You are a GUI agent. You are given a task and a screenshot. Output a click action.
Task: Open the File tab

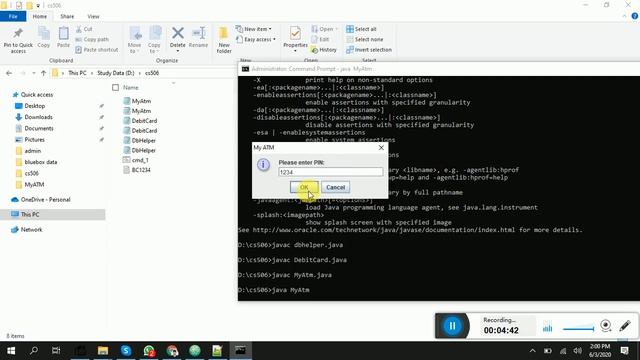13,16
